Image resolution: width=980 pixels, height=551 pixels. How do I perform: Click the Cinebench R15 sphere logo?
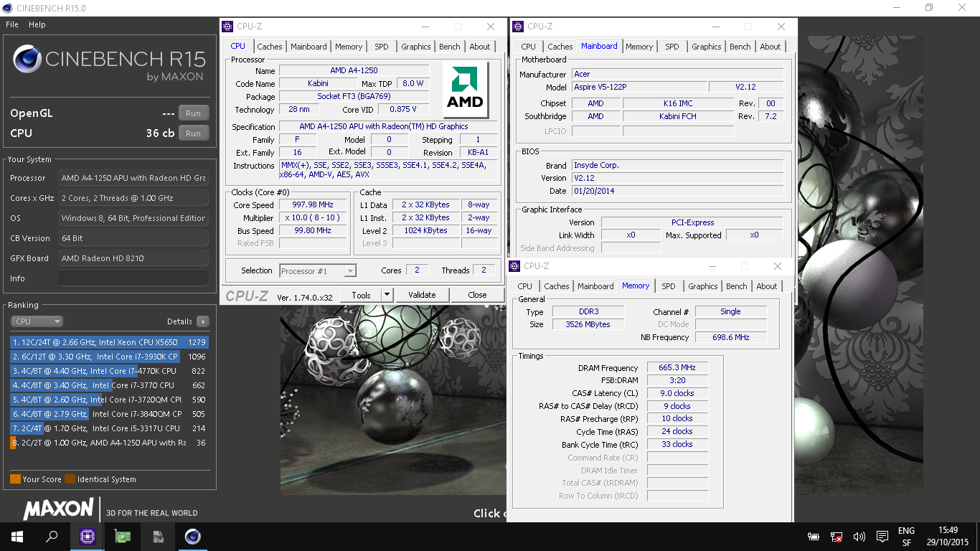pos(27,60)
